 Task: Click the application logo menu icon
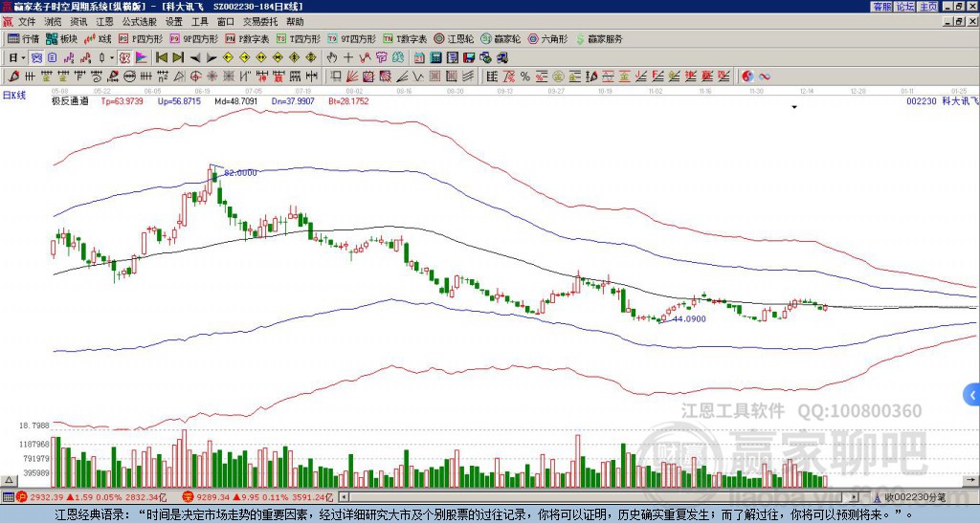8,22
